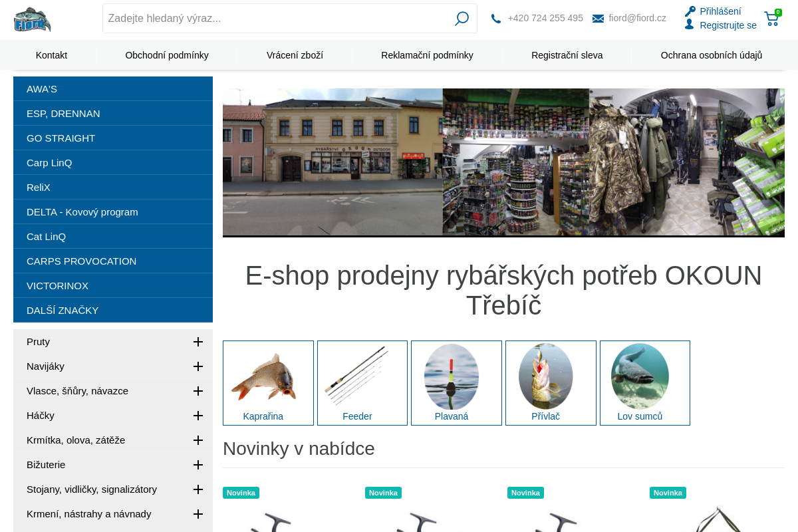Click the phone icon in header
This screenshot has height=532, width=798.
point(496,19)
